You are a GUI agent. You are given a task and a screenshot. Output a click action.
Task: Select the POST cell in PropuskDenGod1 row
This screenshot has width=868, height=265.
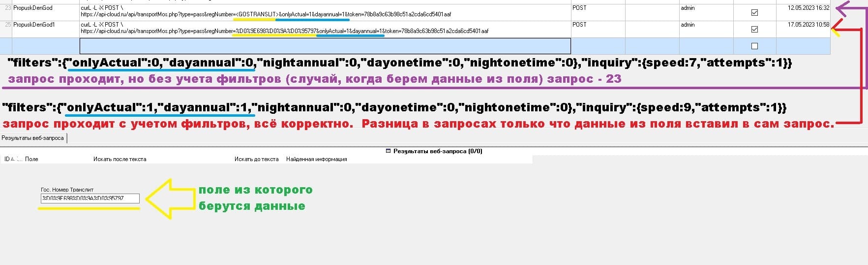pos(598,30)
